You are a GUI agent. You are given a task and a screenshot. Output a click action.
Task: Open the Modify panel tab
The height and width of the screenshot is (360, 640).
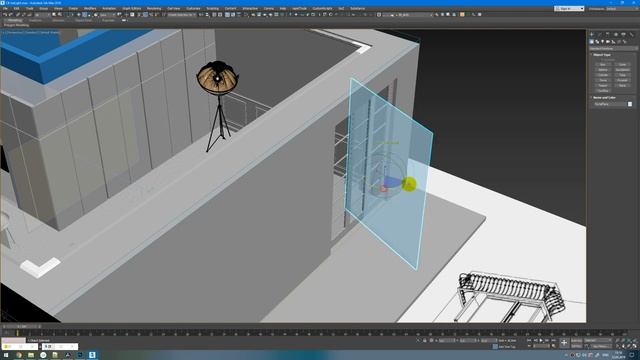600,34
